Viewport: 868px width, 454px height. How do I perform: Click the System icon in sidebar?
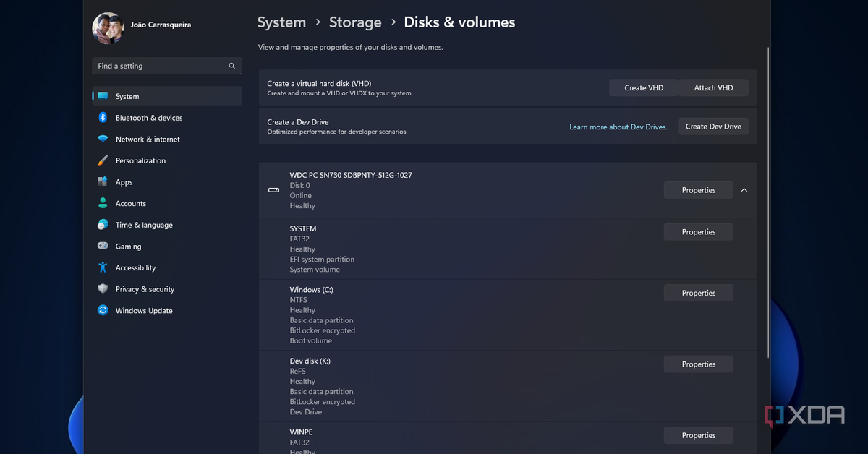point(103,96)
